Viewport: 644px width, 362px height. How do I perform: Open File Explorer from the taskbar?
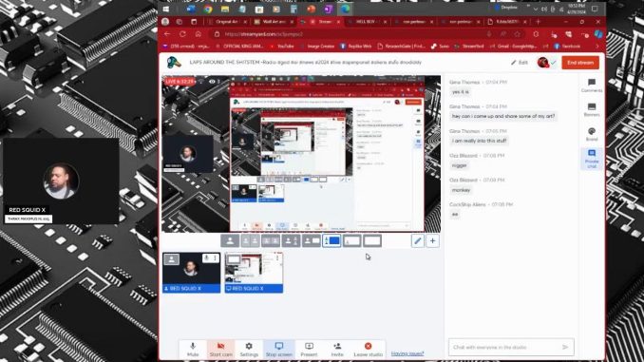pyautogui.click(x=225, y=9)
